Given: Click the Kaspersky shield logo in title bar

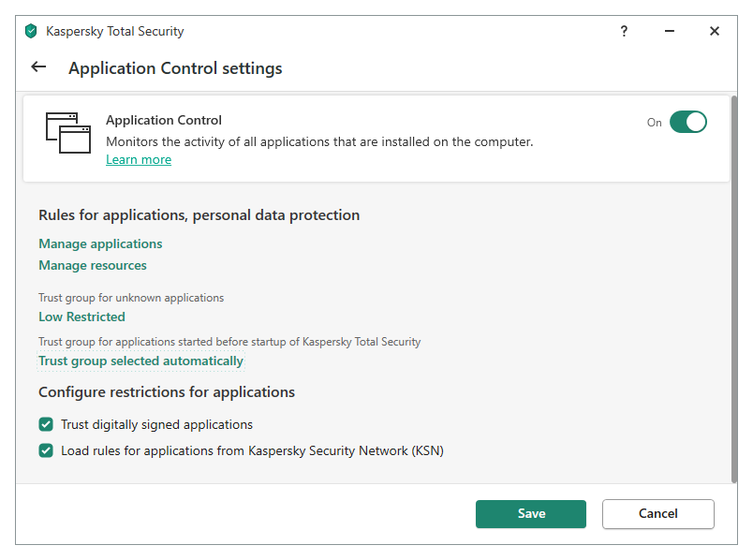Looking at the screenshot, I should [31, 31].
